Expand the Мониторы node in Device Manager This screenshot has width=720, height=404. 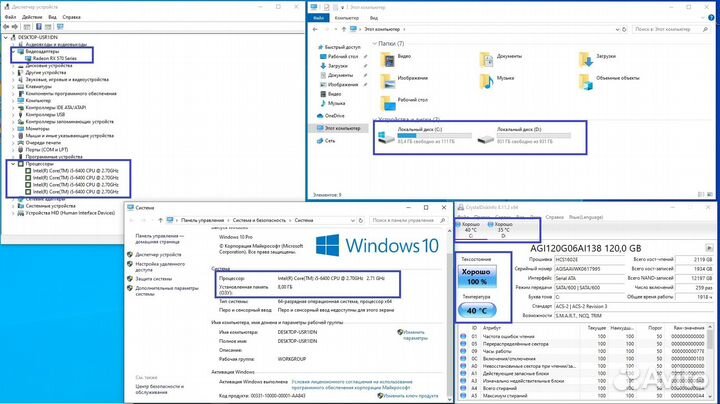13,129
